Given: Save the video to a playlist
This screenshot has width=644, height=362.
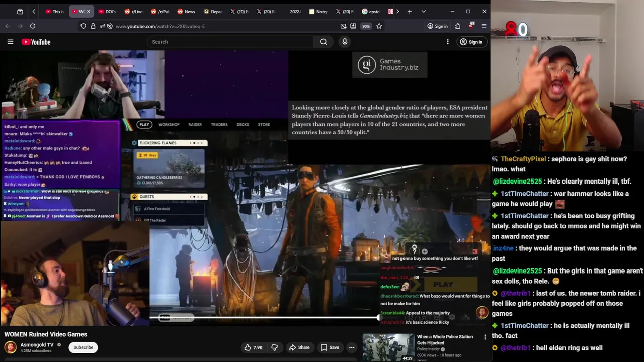Looking at the screenshot, I should pos(330,347).
